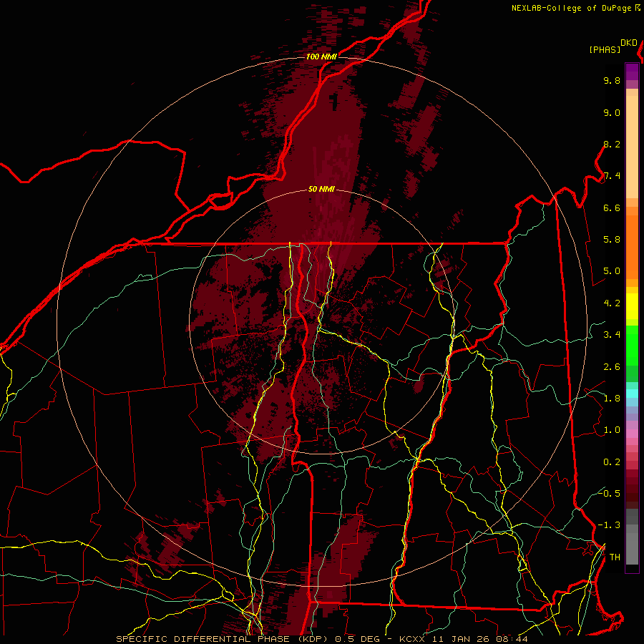
Task: Click the 50 NMI range ring label
Action: point(321,190)
